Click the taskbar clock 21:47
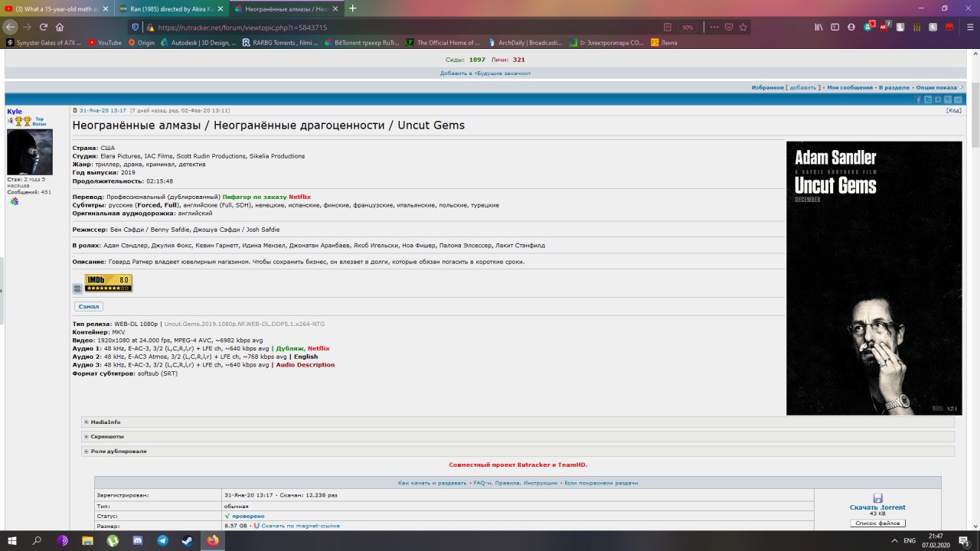Viewport: 980px width, 551px height. (936, 540)
